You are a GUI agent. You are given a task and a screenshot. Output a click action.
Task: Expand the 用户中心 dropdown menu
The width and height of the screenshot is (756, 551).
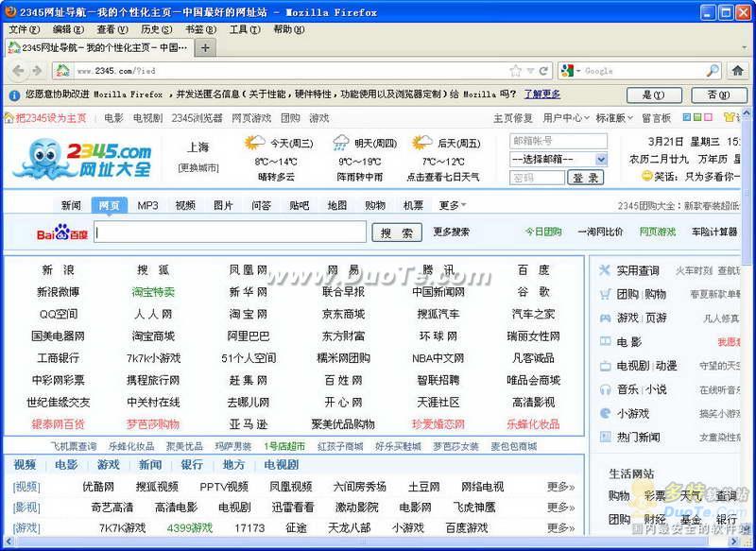(566, 118)
